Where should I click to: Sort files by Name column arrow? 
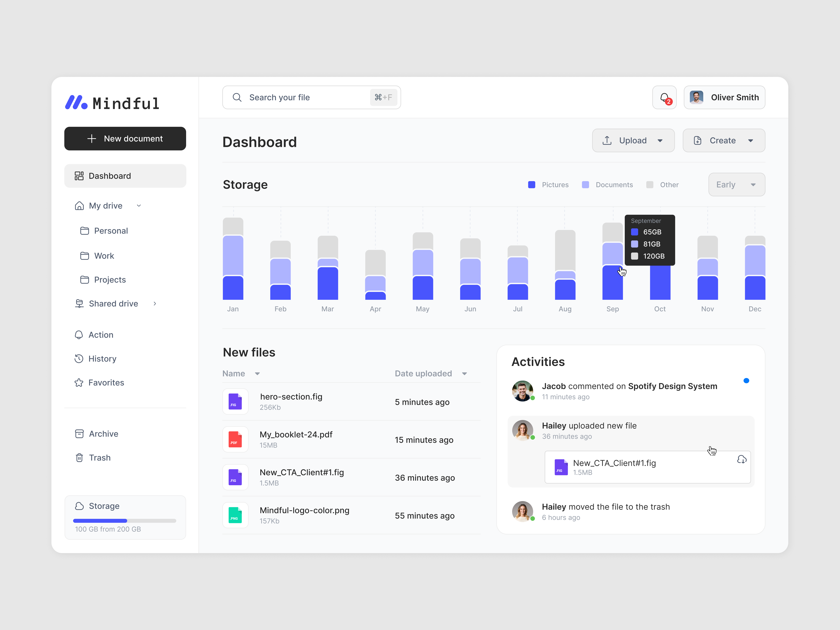click(x=258, y=374)
